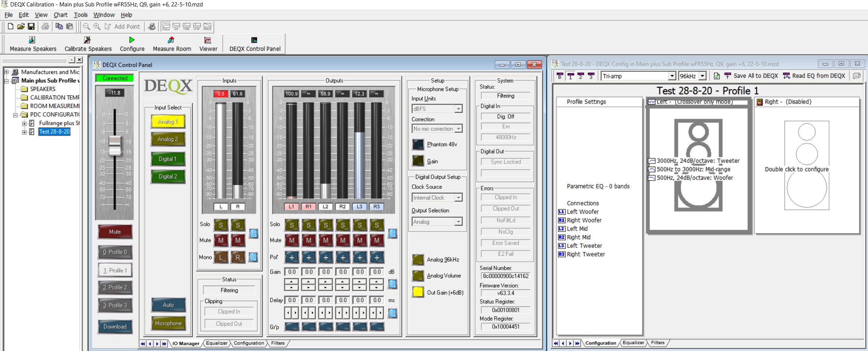
Task: Switch to Equalizer tab in config window
Action: click(633, 343)
